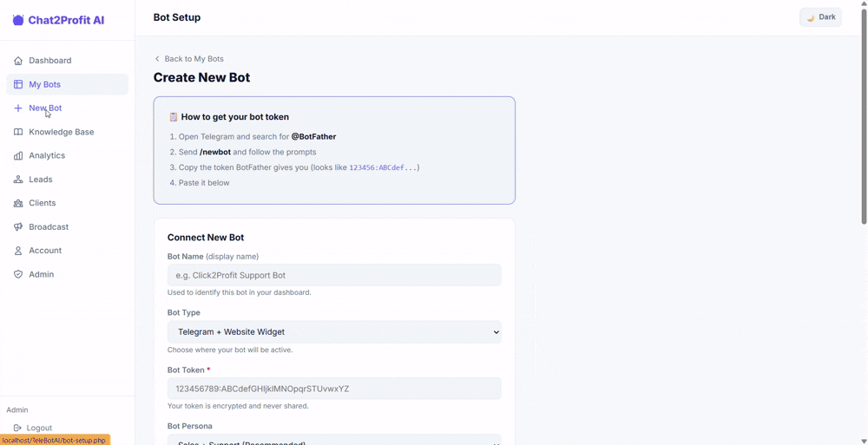This screenshot has width=868, height=445.
Task: Click the My Bots table icon
Action: coord(18,85)
